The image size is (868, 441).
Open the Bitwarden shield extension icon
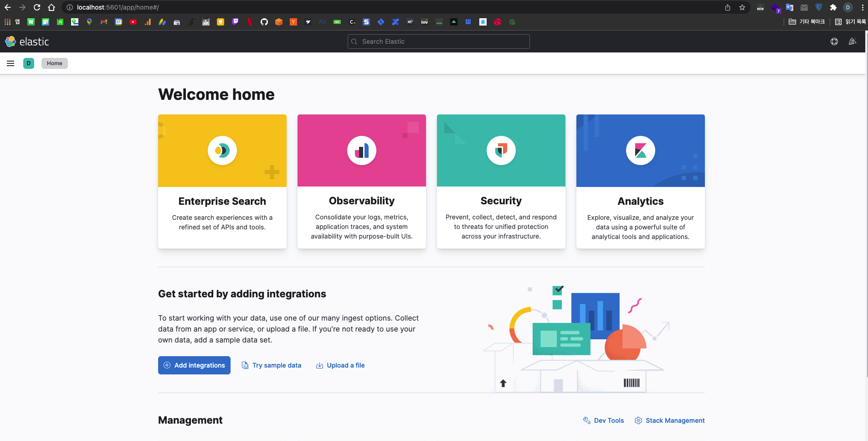click(819, 7)
